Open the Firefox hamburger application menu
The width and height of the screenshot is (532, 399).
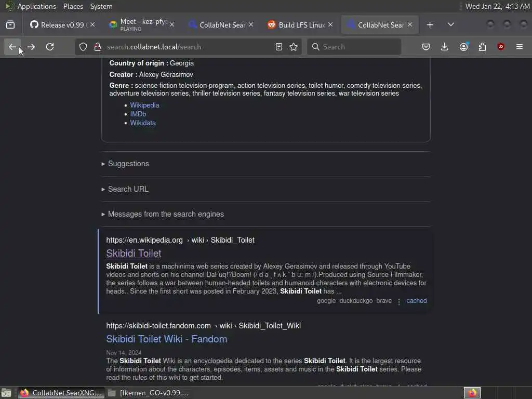point(520,47)
